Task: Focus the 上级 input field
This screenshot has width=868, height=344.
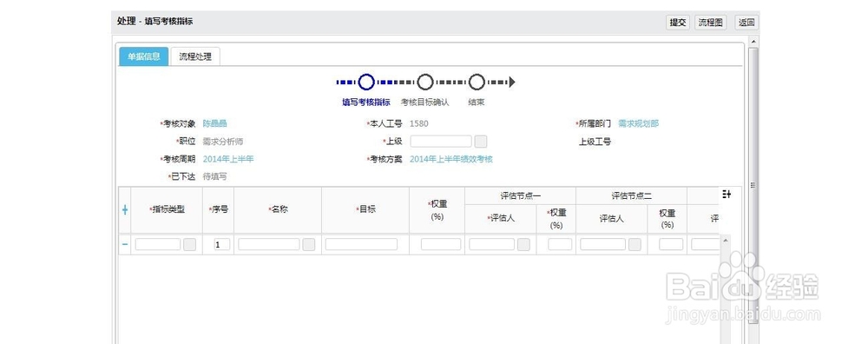Action: 441,142
